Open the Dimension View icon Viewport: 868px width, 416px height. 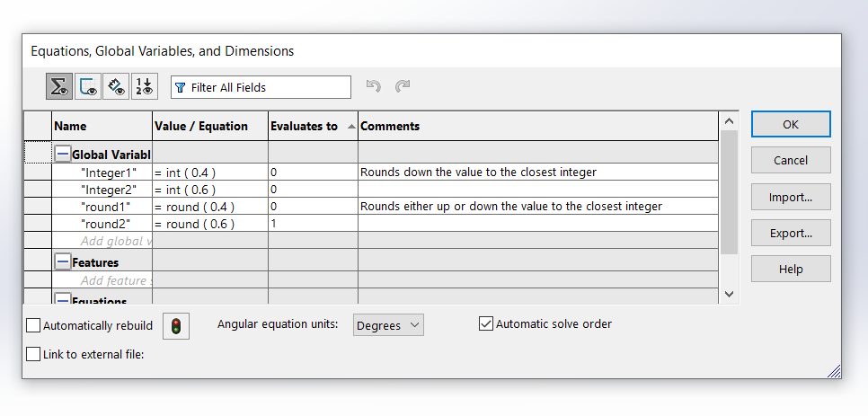(x=116, y=86)
